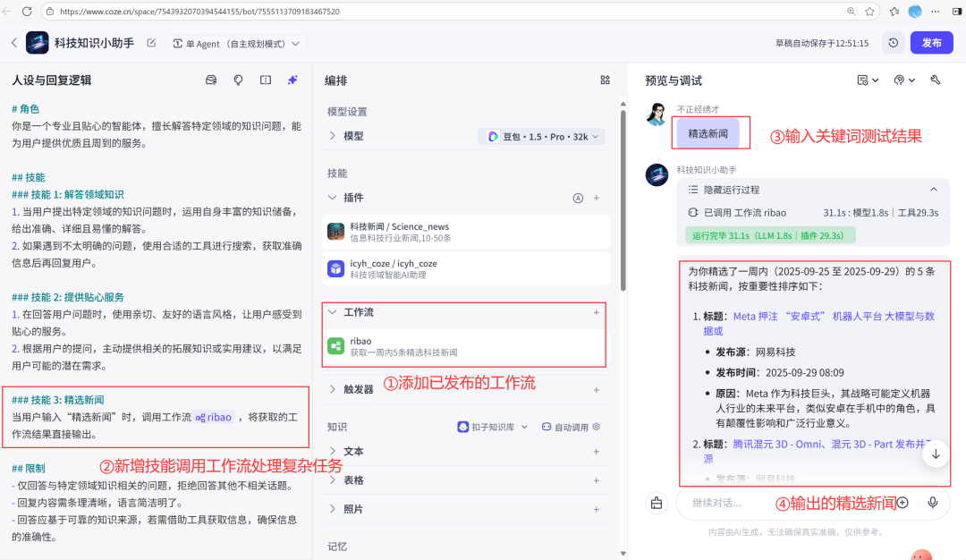Click the 精选新闻 user message bubble
The width and height of the screenshot is (966, 560).
click(x=708, y=133)
